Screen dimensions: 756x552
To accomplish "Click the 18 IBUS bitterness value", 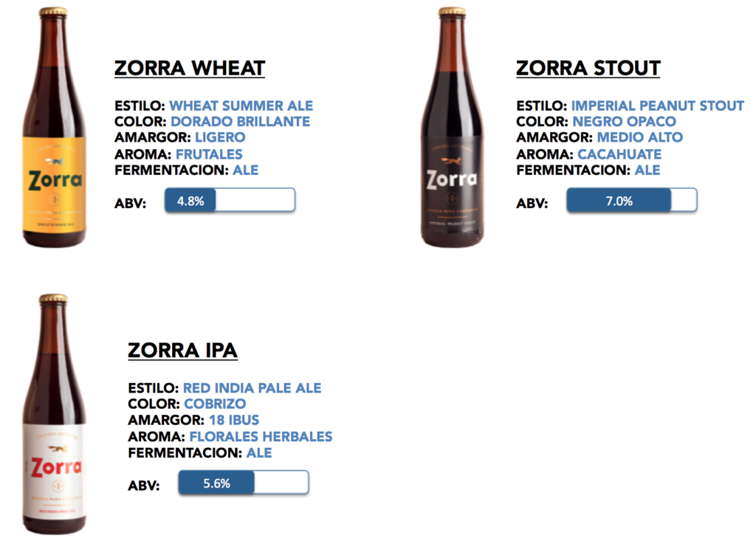I will (234, 420).
